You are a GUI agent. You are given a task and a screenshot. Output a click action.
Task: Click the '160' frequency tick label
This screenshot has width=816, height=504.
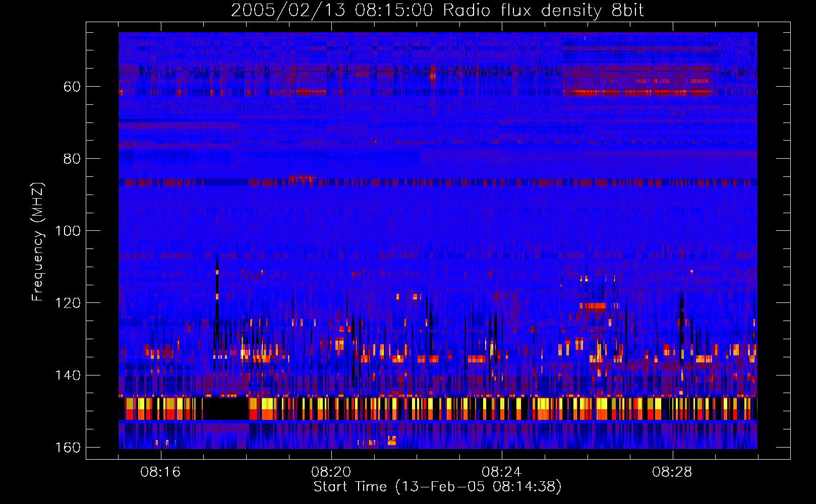[68, 448]
